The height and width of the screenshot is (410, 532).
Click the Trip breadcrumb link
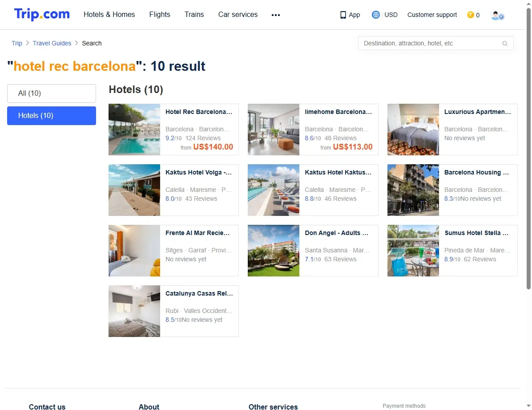tap(17, 43)
